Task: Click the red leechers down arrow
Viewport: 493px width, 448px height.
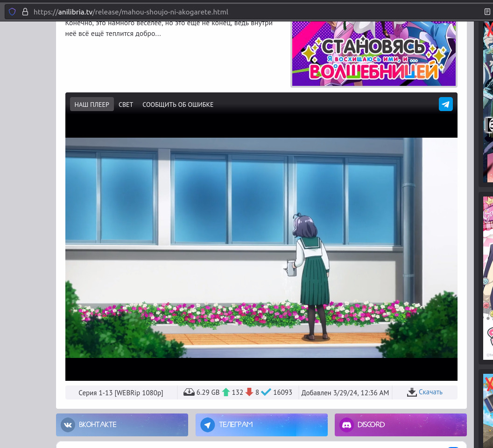Action: pos(249,392)
